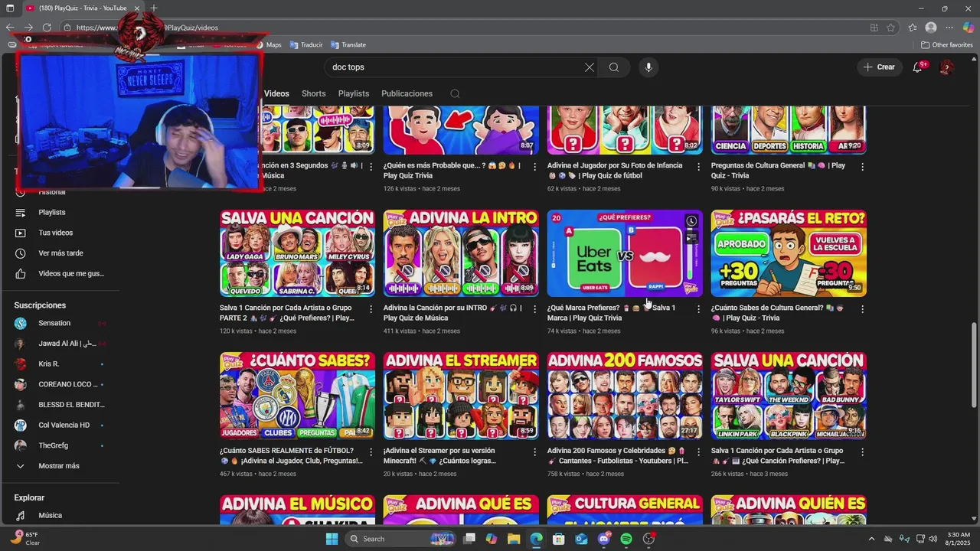This screenshot has width=980, height=551.
Task: Open the YouTube notifications bell
Action: pos(918,67)
